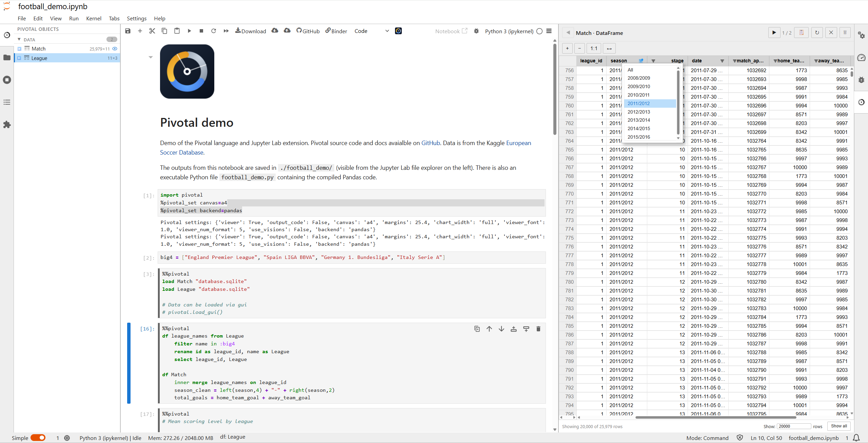Click the gauge icon in the right sidebar
This screenshot has height=443, width=868.
click(861, 57)
